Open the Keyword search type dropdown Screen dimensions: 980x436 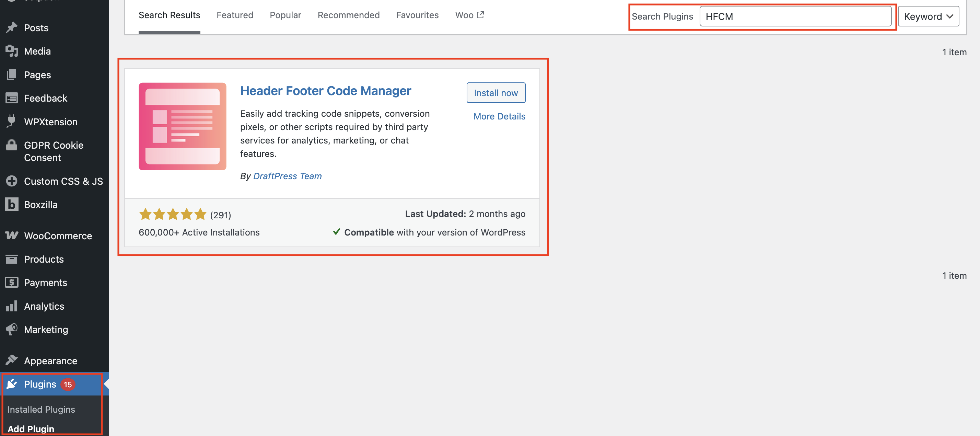[928, 16]
